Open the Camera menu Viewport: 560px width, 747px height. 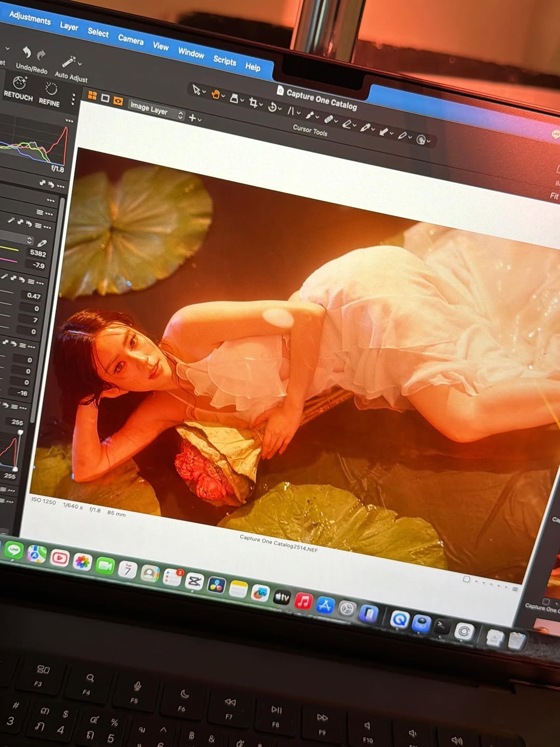point(131,39)
